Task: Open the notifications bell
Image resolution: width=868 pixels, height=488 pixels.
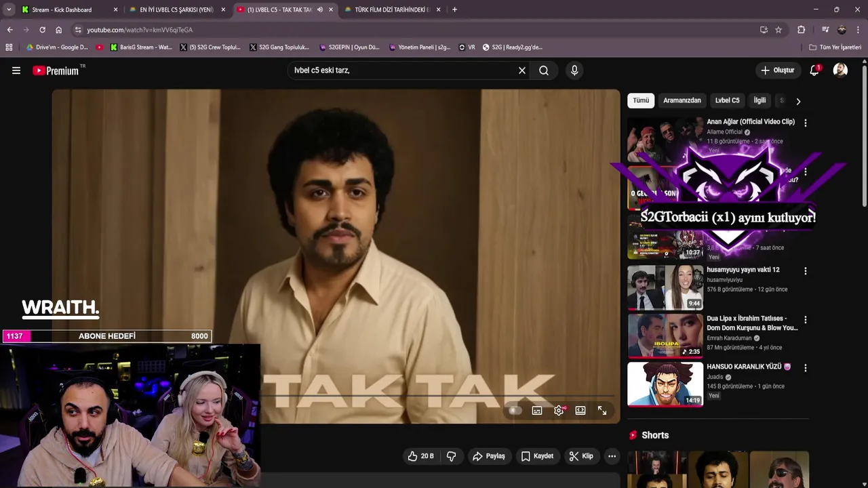Action: [814, 70]
